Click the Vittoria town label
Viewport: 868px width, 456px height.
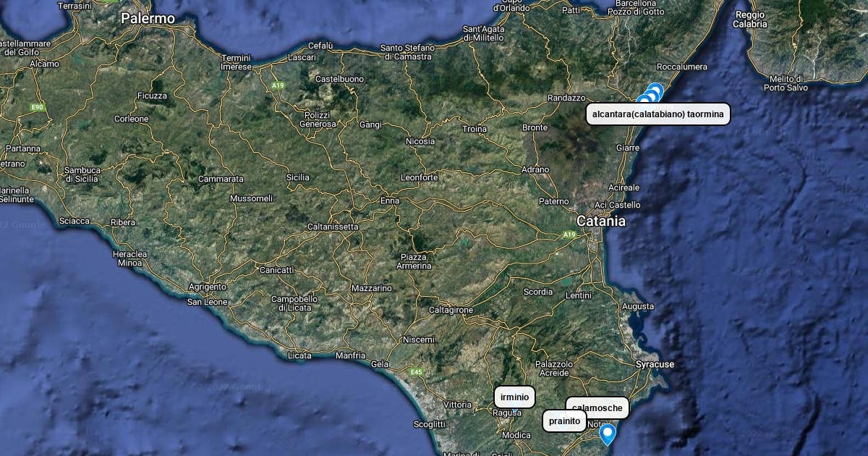click(457, 405)
